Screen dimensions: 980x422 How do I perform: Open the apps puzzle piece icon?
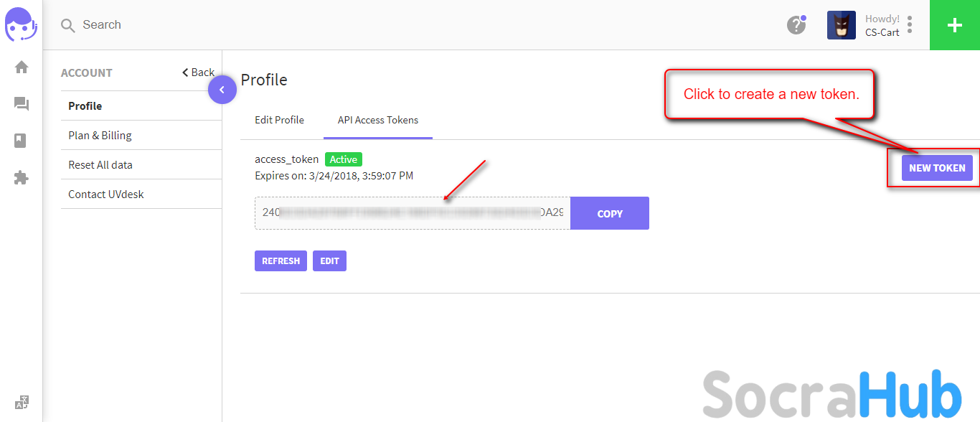[22, 177]
